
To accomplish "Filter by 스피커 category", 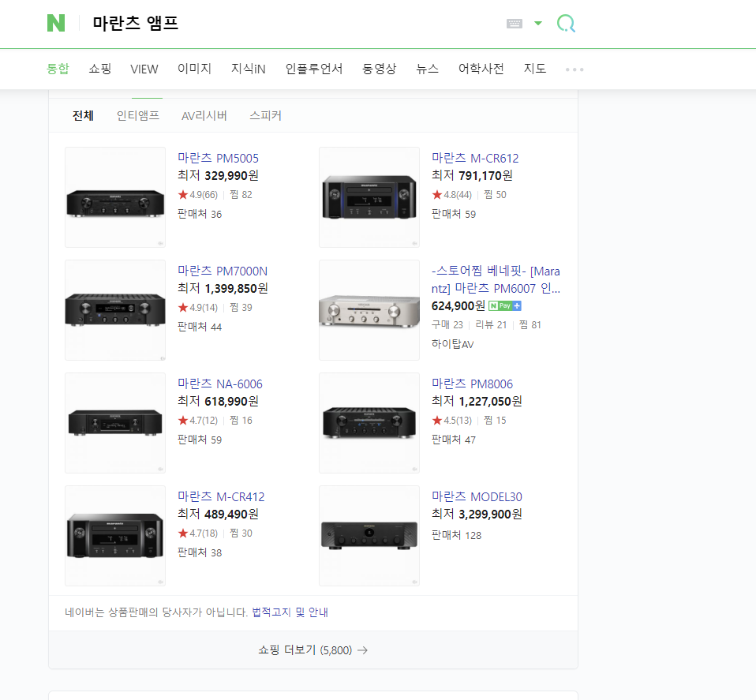I will pos(265,116).
